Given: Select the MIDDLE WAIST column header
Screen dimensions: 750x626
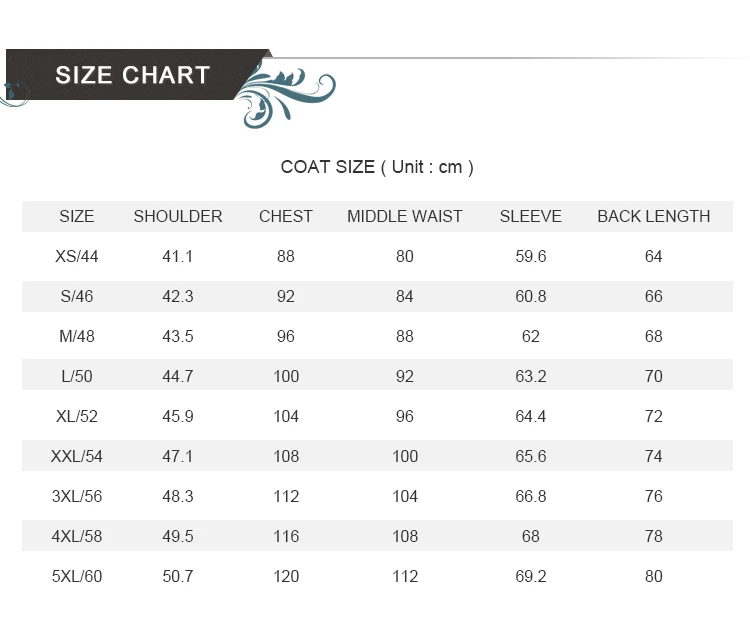Looking at the screenshot, I should point(405,216).
